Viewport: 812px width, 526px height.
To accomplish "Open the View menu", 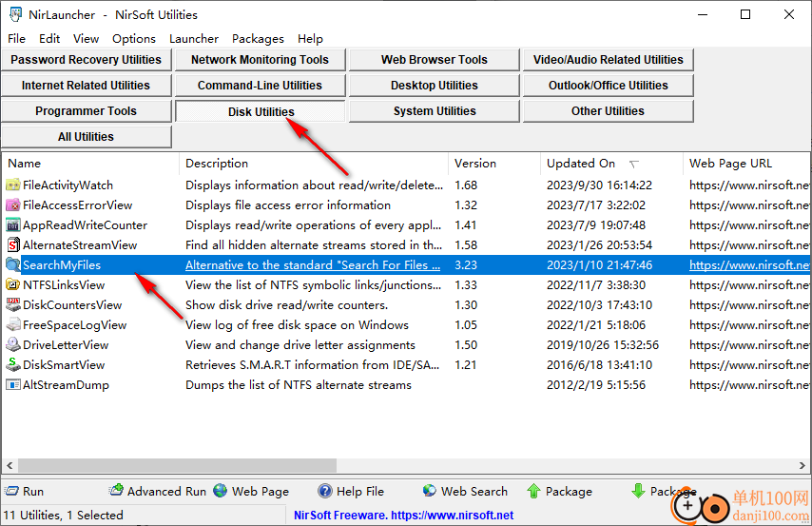I will point(86,39).
